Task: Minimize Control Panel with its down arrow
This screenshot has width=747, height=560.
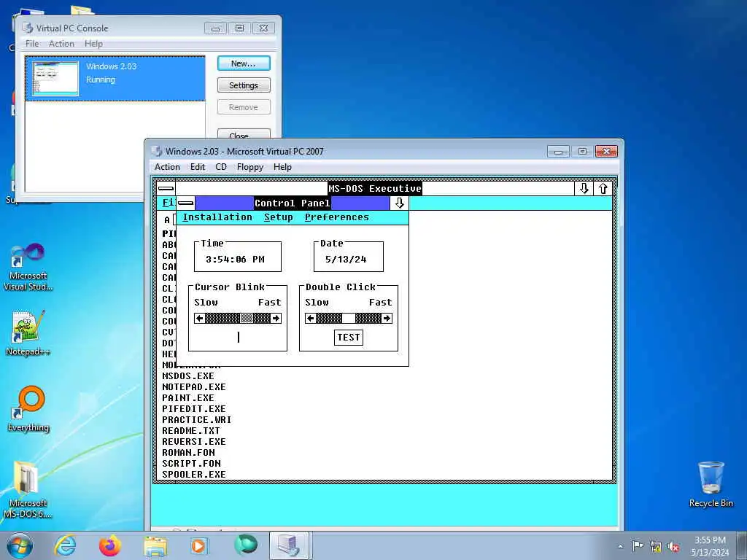Action: (399, 203)
